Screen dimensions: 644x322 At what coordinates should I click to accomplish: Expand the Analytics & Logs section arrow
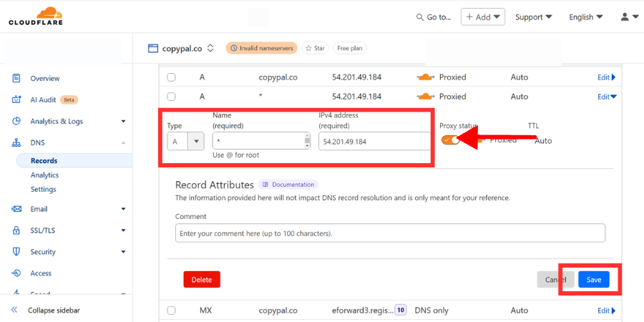point(123,121)
